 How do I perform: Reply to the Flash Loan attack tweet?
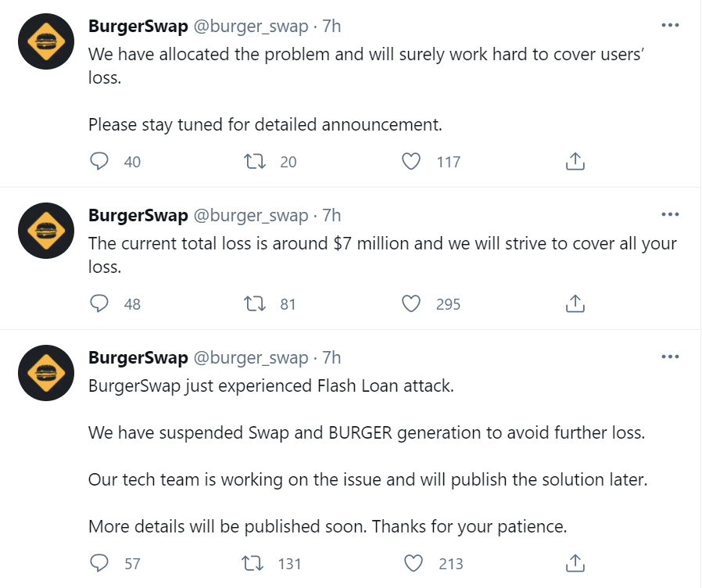(99, 564)
